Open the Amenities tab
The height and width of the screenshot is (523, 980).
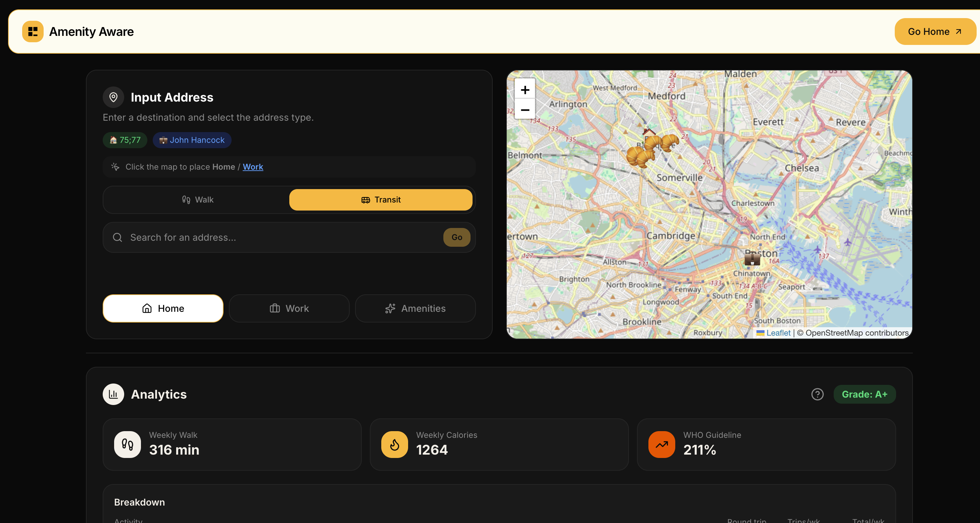tap(415, 308)
